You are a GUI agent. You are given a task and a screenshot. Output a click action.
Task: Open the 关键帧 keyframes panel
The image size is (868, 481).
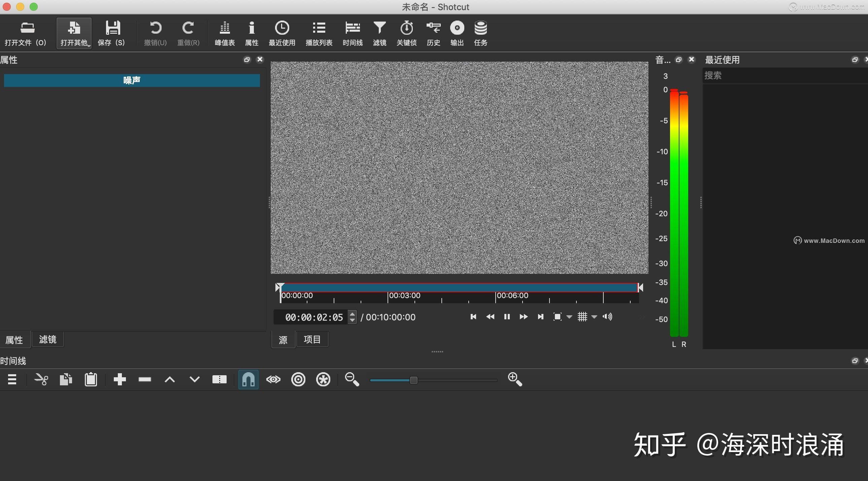pos(406,33)
